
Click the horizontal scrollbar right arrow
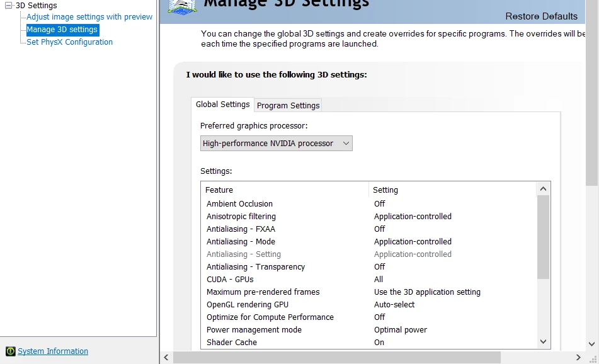pyautogui.click(x=578, y=358)
